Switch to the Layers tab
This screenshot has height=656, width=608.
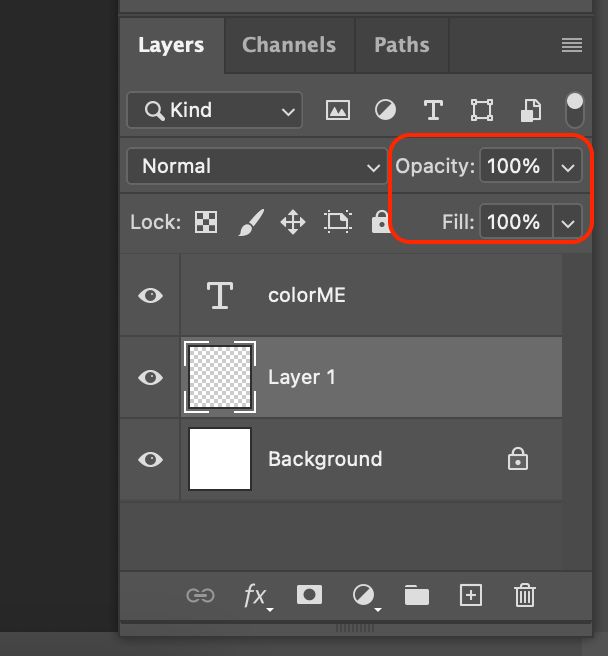click(x=172, y=45)
